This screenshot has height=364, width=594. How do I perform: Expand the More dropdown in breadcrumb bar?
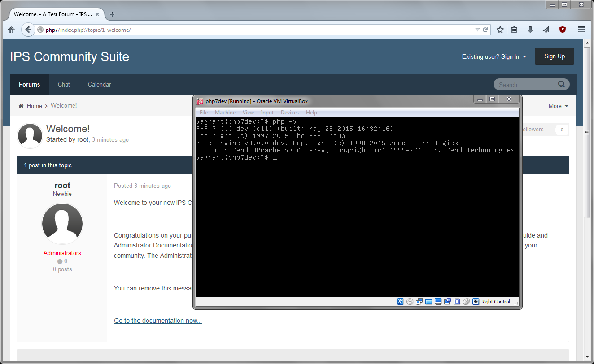point(558,106)
